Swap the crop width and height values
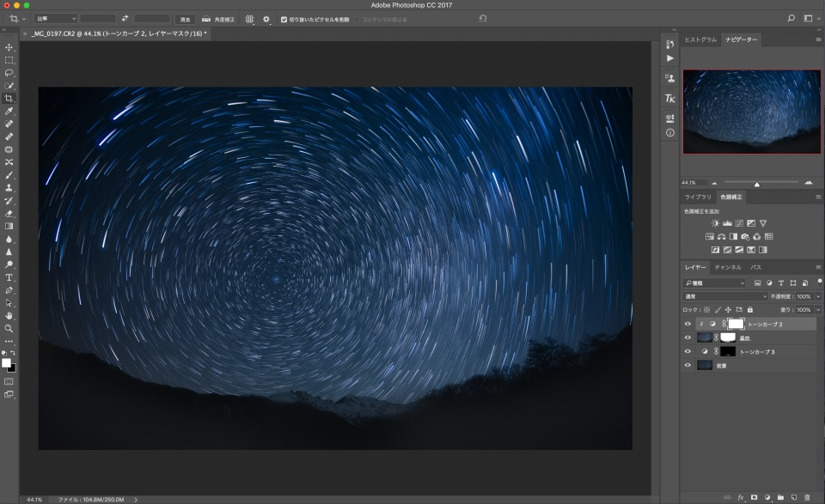The height and width of the screenshot is (504, 825). click(x=125, y=18)
